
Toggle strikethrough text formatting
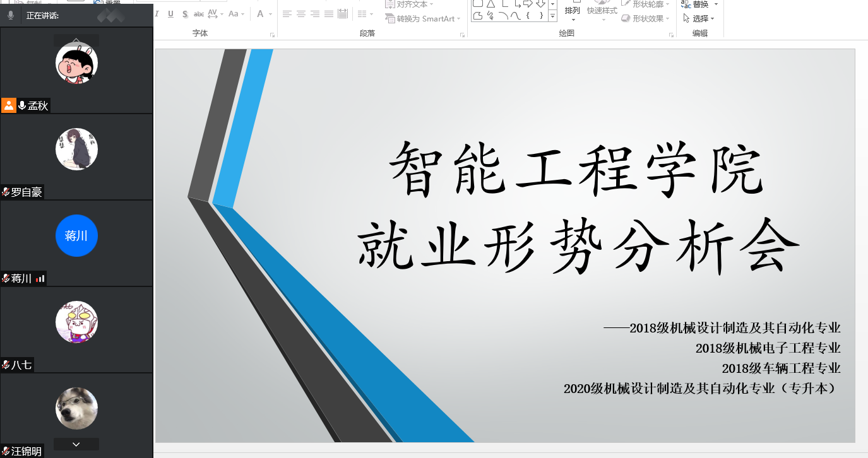coord(199,14)
